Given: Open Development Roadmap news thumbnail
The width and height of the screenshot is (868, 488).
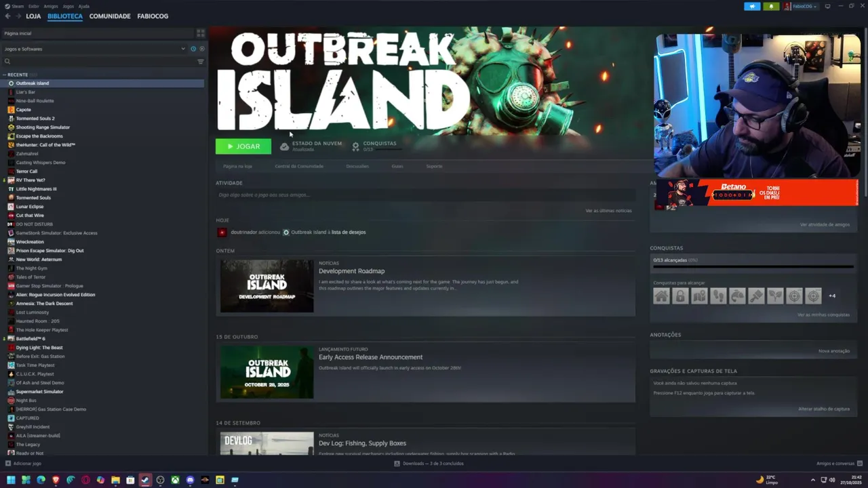Looking at the screenshot, I should coord(267,286).
